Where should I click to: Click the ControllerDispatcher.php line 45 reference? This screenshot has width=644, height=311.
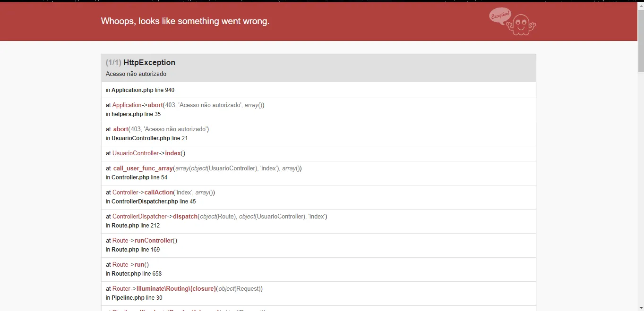click(150, 202)
